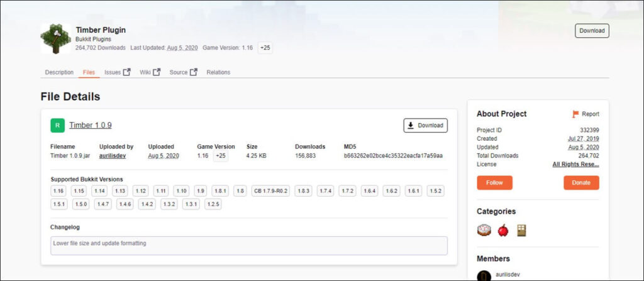Screen dimensions: 644x281
Task: Select the 1.3.1 Bukkit version tag
Action: coord(191,204)
